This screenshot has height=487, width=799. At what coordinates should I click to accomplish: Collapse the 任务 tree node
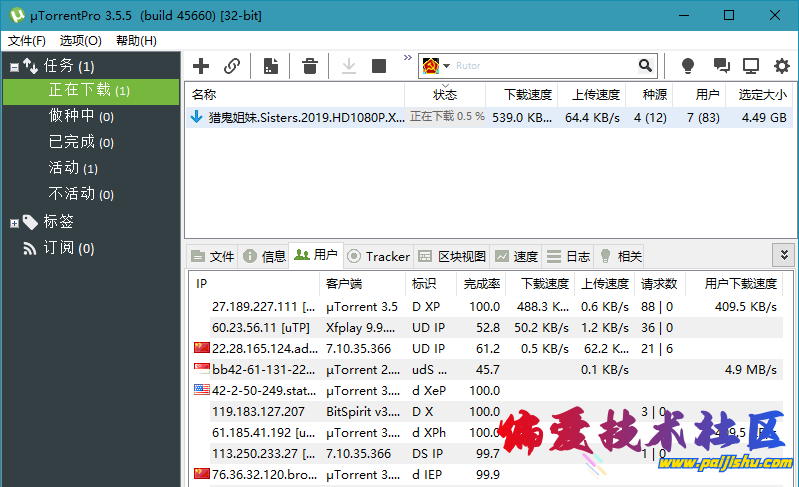click(14, 67)
